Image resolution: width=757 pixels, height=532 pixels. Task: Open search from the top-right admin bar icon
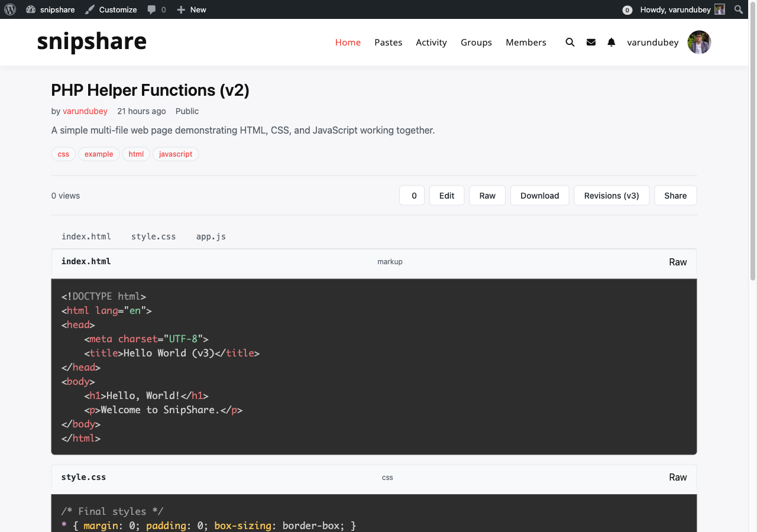pos(738,9)
